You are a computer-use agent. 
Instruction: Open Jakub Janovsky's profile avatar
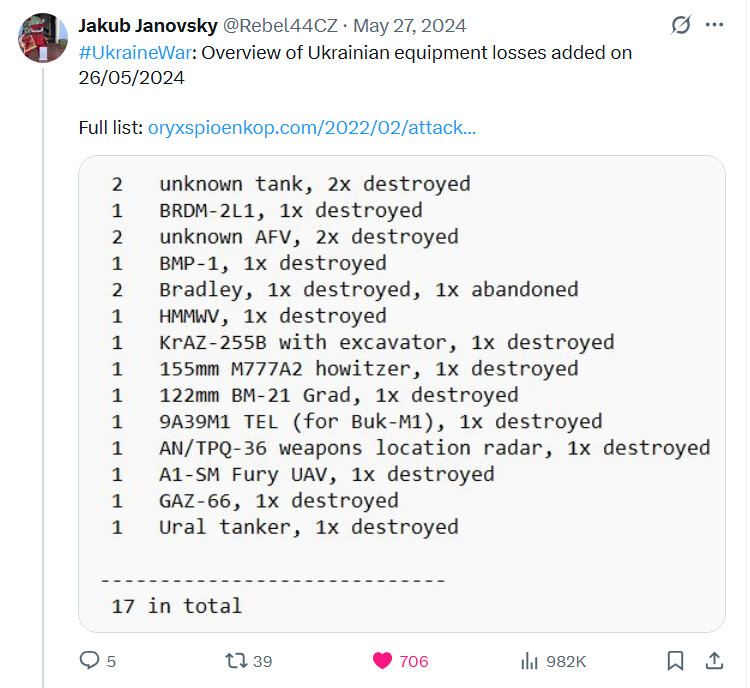43,38
